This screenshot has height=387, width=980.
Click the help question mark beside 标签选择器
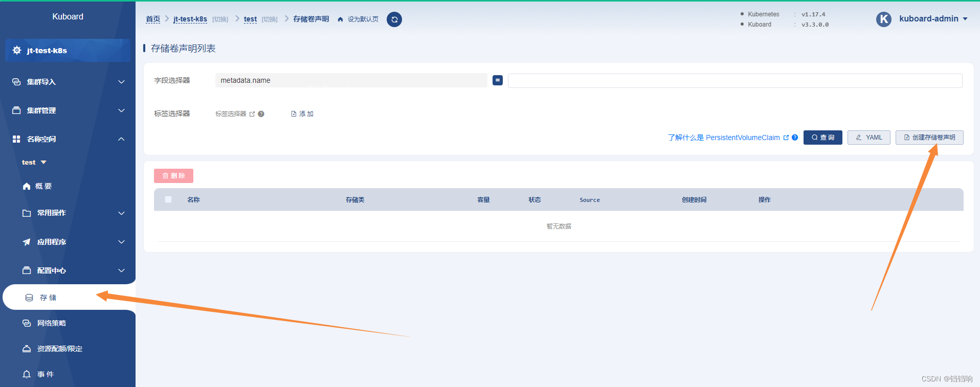[261, 114]
